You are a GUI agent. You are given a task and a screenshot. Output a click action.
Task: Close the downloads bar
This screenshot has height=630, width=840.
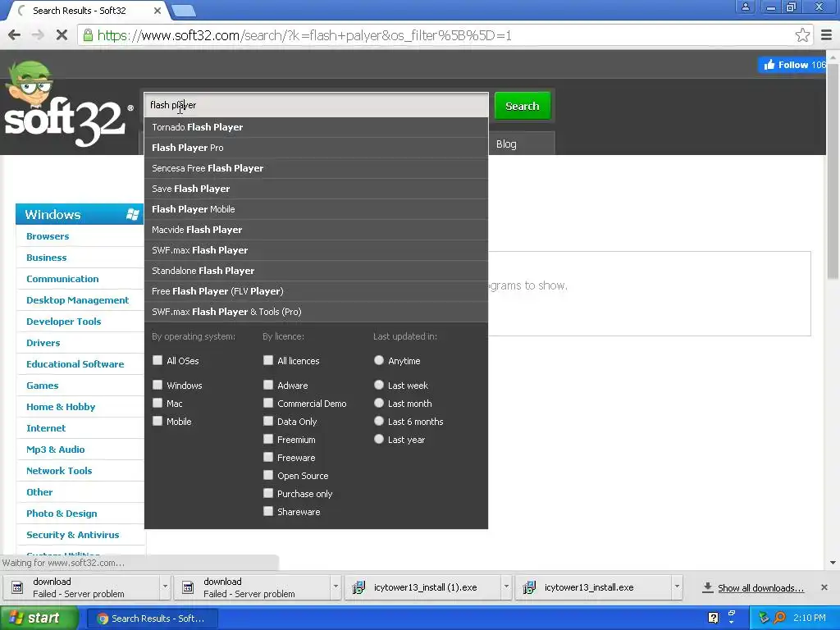point(824,587)
